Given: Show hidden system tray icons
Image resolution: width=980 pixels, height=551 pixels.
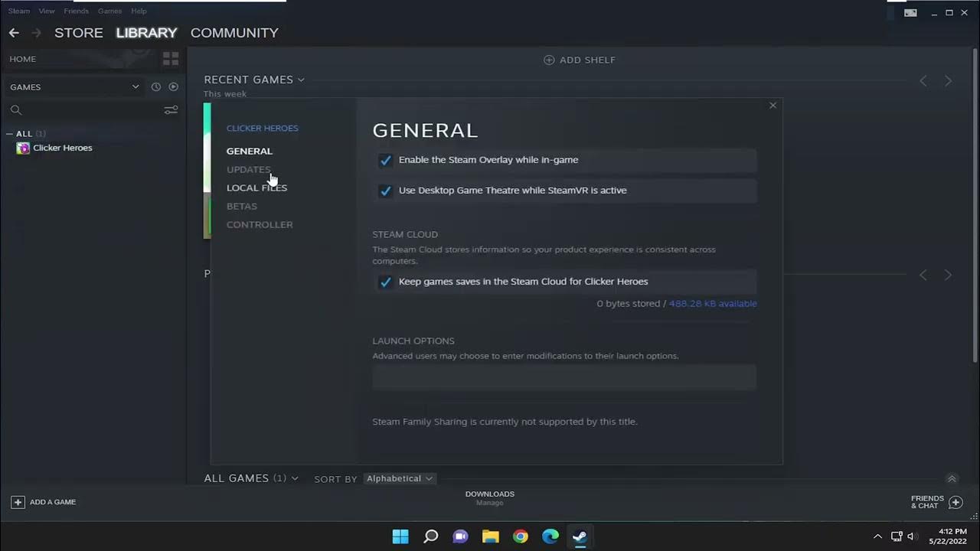Looking at the screenshot, I should 877,536.
